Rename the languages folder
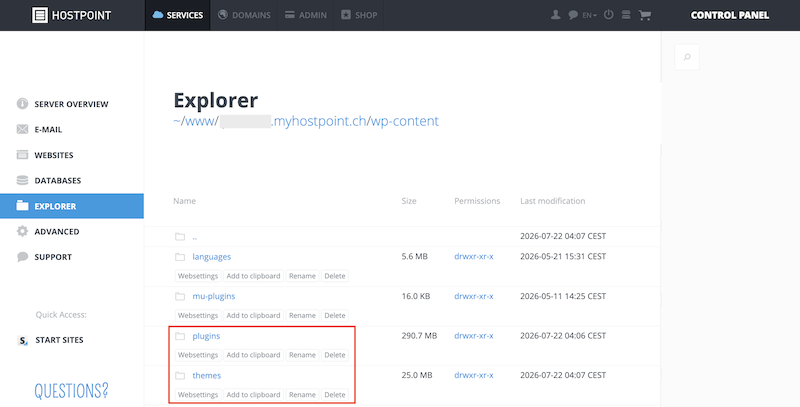 (302, 276)
